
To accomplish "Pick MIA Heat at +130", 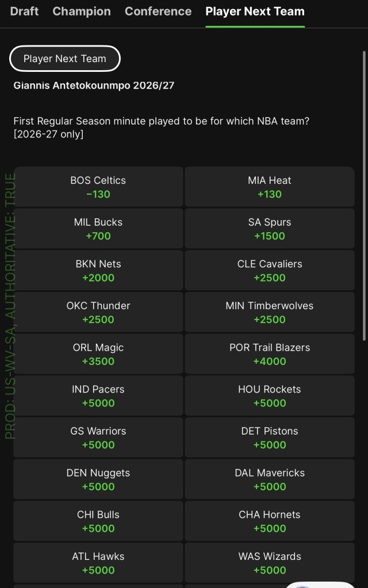I will pyautogui.click(x=269, y=187).
